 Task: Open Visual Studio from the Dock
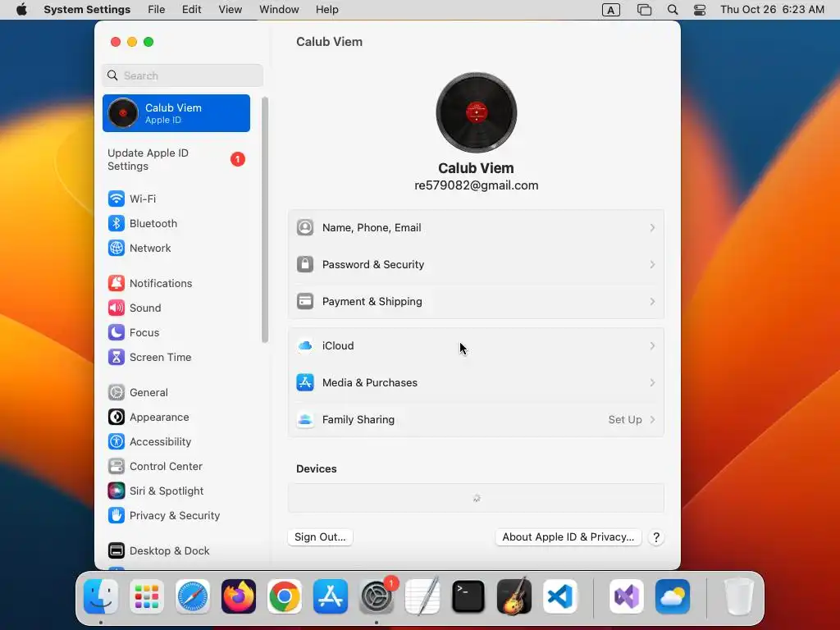(626, 596)
